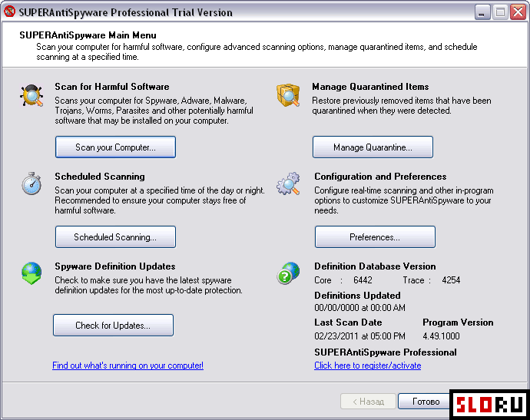
Task: Click the quarantine box icon
Action: pos(288,95)
